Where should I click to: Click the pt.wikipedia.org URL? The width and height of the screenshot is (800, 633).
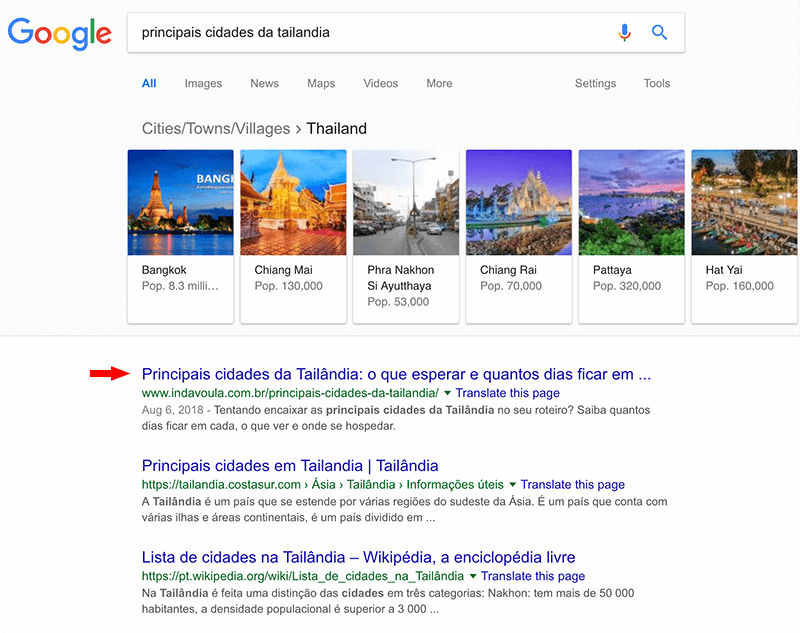[x=303, y=576]
